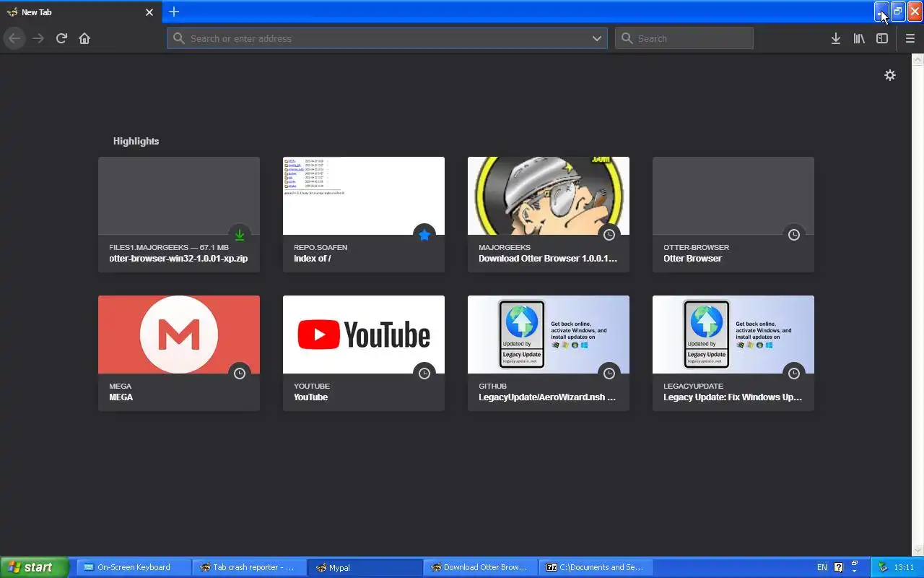924x578 pixels.
Task: Click the help question mark tray icon
Action: click(839, 567)
